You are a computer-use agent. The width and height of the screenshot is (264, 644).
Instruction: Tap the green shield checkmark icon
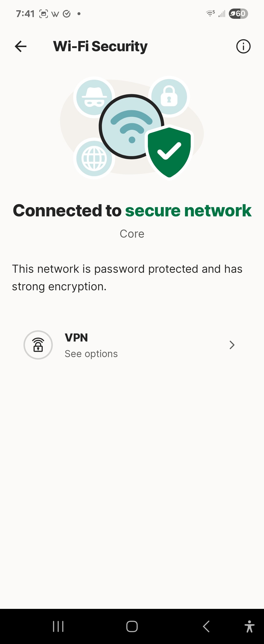[x=169, y=152]
